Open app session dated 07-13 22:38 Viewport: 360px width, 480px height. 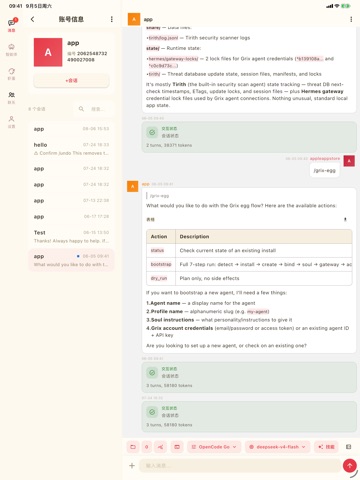(71, 200)
